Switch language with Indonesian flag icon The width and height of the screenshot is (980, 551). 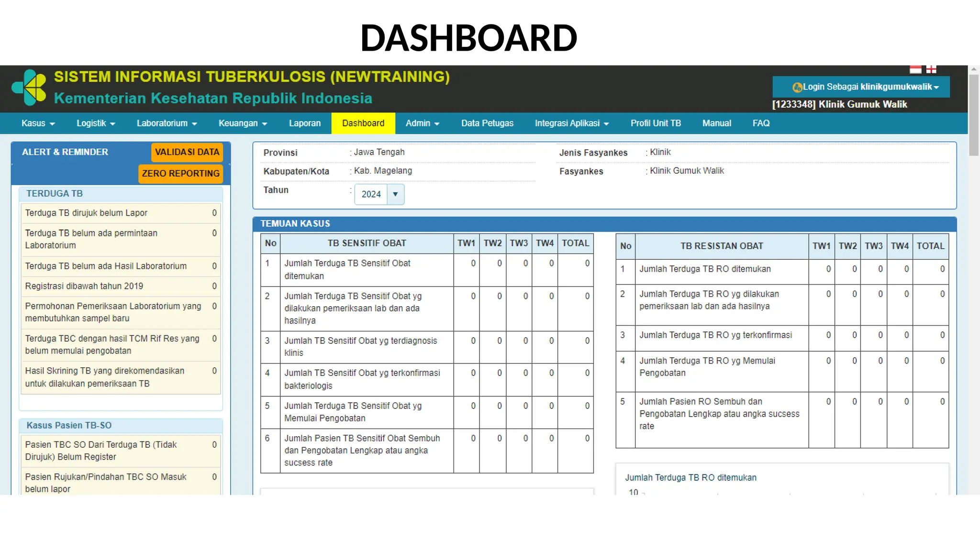pos(915,70)
